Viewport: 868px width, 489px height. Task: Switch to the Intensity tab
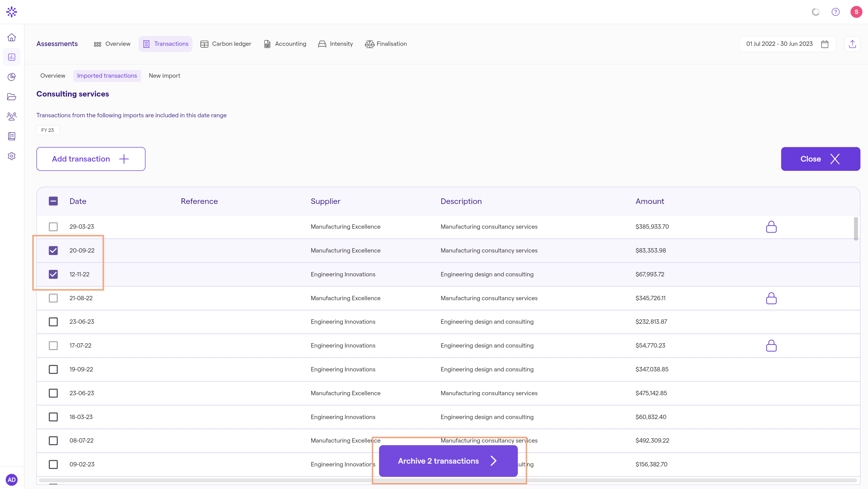coord(335,44)
